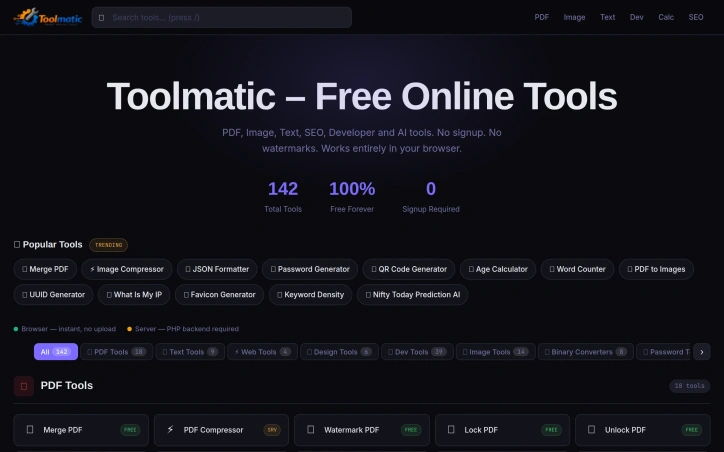Open Keyword Density popular tool chip
This screenshot has width=724, height=452.
(x=310, y=295)
